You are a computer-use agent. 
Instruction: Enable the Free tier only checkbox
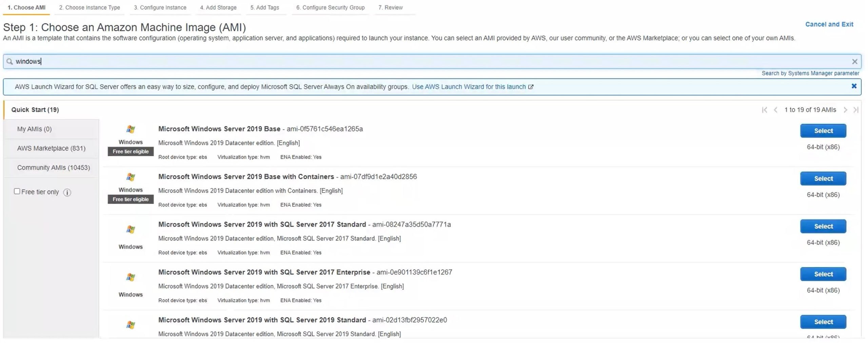(17, 191)
